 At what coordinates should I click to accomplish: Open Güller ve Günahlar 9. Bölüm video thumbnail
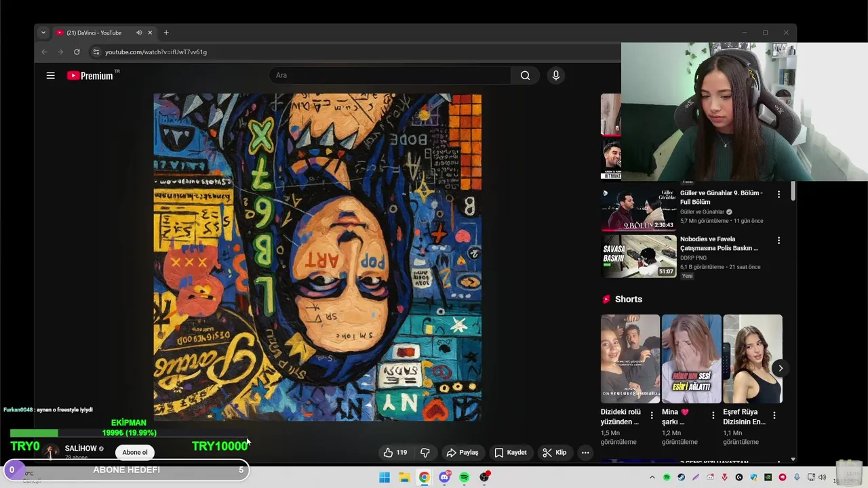[639, 210]
